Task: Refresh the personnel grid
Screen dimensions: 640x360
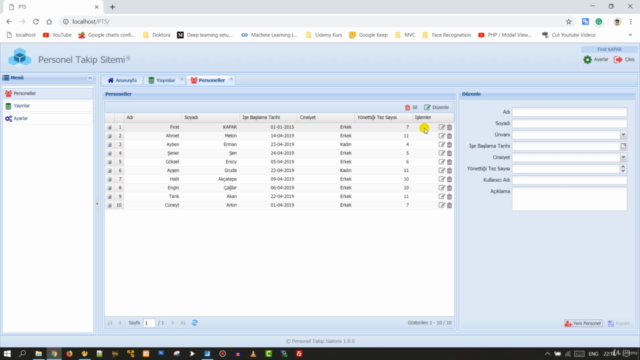Action: [x=195, y=323]
